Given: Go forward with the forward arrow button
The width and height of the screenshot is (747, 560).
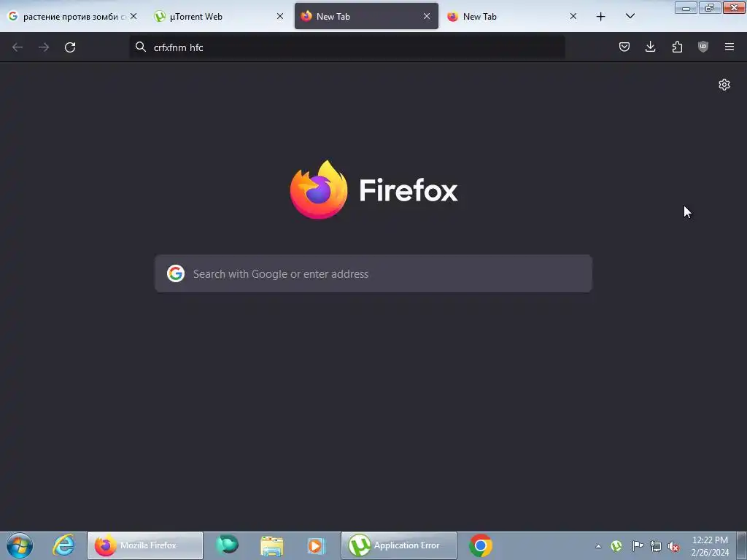Looking at the screenshot, I should (44, 47).
